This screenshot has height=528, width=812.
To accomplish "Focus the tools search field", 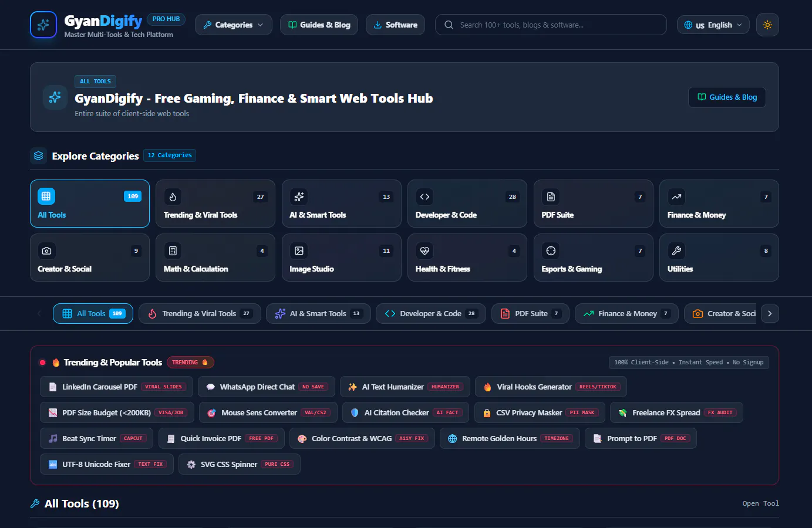I will point(551,25).
